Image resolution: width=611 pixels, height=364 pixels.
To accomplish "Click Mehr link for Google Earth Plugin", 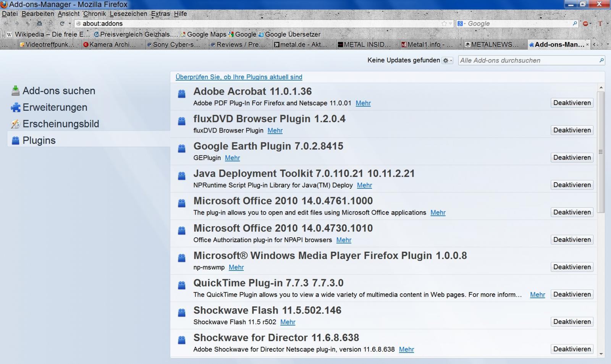I will 232,158.
